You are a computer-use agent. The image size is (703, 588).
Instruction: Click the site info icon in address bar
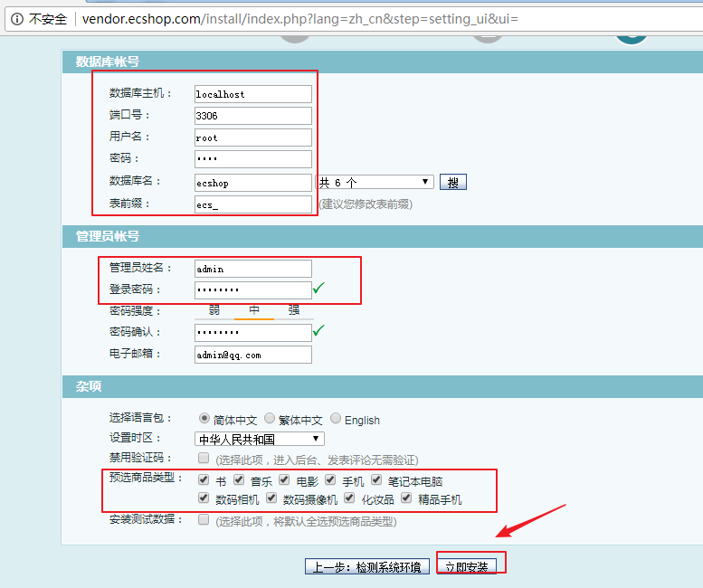16,18
